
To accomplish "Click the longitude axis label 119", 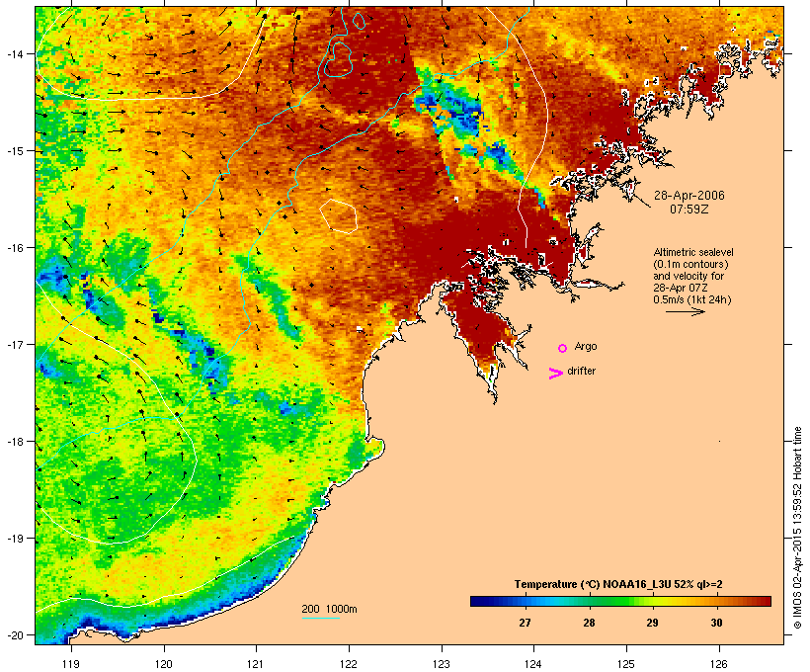I will click(x=71, y=664).
